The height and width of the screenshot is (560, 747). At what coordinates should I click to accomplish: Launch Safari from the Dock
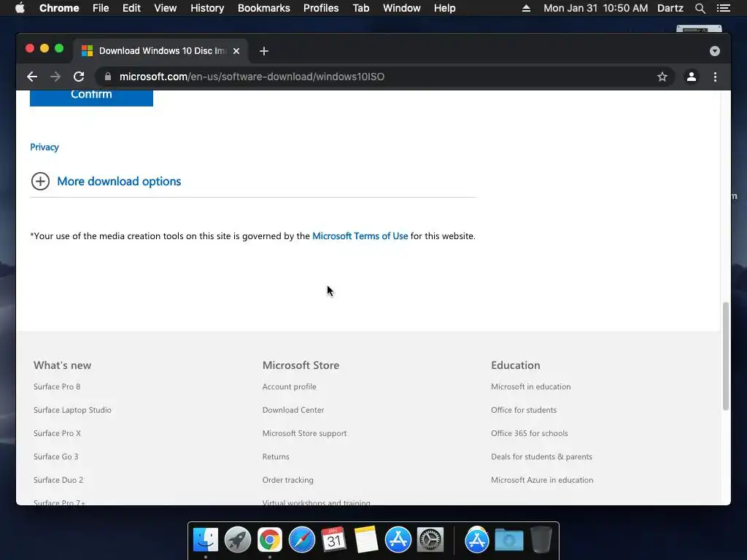pos(302,540)
